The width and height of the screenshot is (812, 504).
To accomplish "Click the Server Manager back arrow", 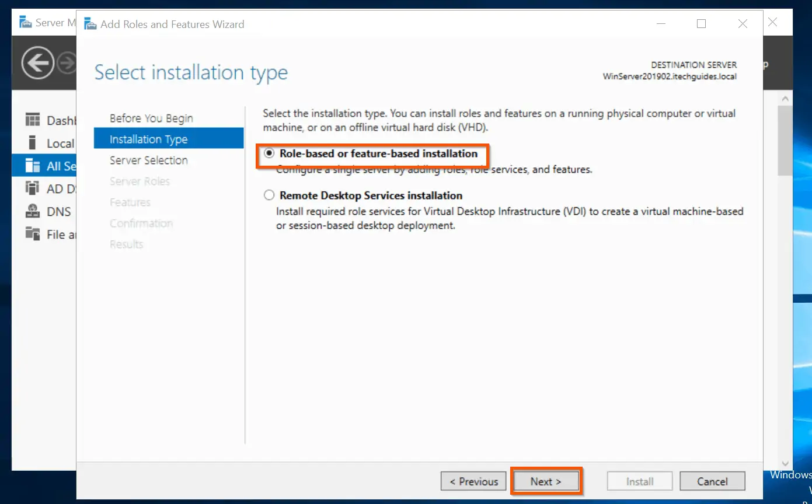I will point(38,63).
